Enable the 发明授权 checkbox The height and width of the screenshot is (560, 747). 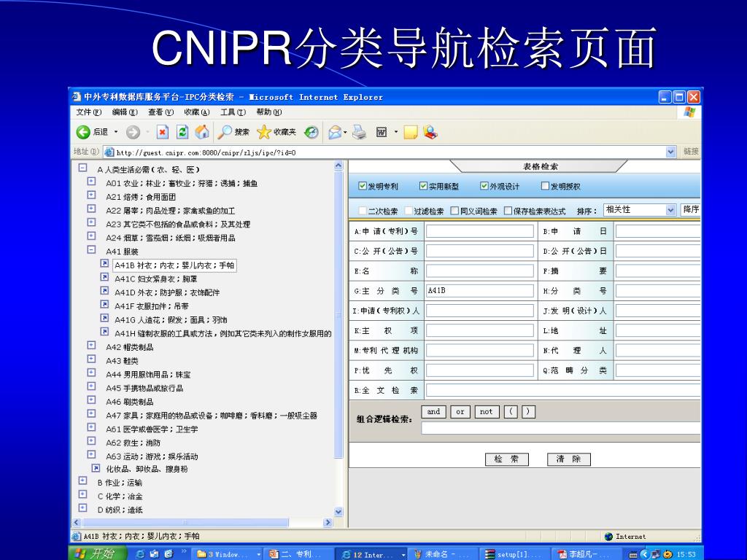point(545,186)
